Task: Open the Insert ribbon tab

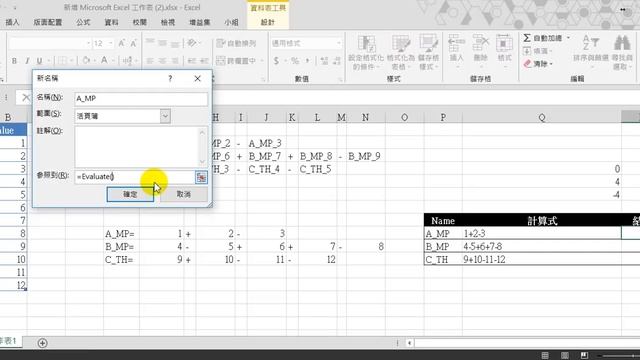Action: click(x=12, y=22)
